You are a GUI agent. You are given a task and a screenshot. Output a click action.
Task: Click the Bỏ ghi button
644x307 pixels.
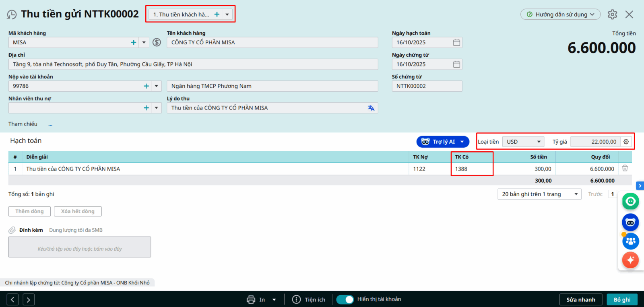click(622, 299)
